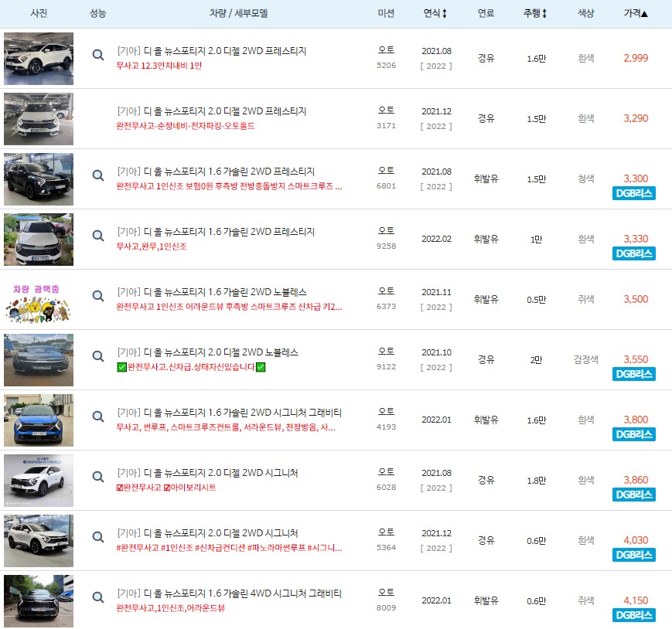Open the blue Sportage photo priced 3,800
This screenshot has width=672, height=629.
point(39,420)
